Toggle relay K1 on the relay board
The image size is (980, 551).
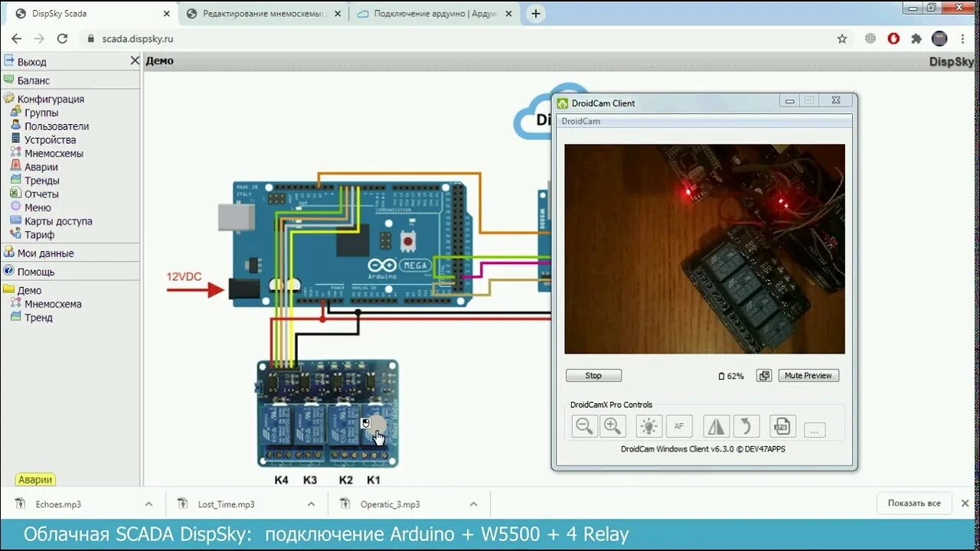point(374,426)
